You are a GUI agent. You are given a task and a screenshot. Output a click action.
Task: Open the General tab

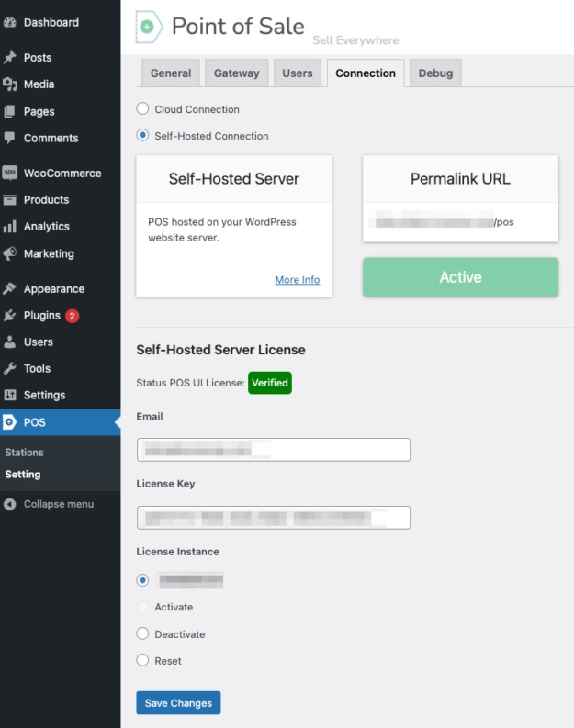(x=171, y=73)
